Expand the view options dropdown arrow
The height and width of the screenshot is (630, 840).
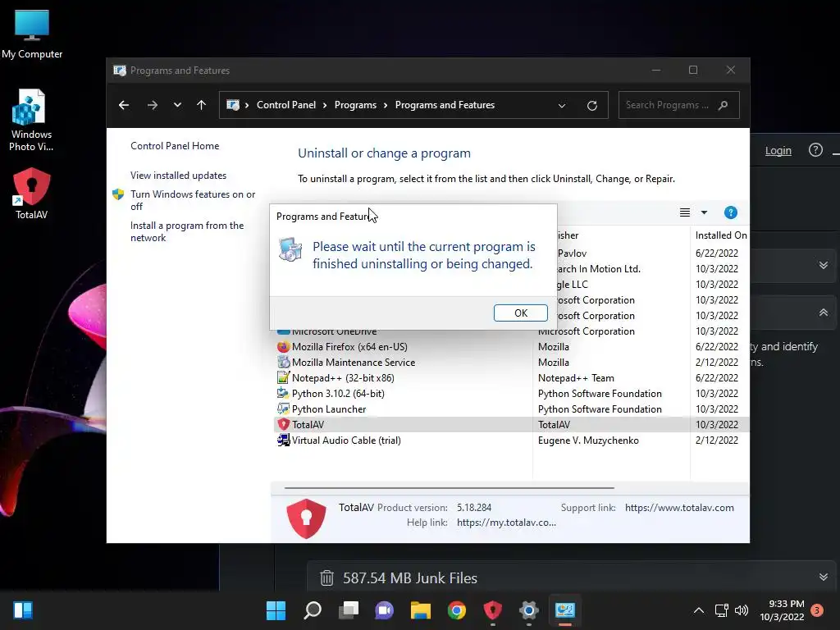[704, 212]
